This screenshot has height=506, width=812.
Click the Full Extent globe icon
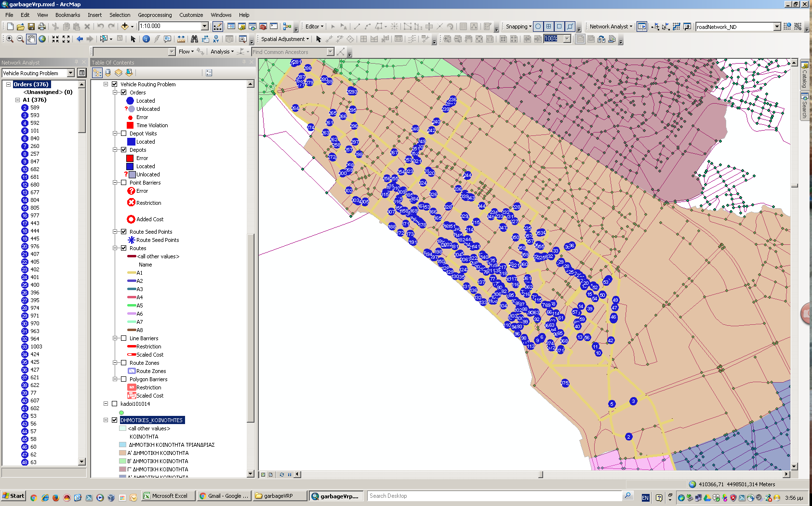[42, 39]
